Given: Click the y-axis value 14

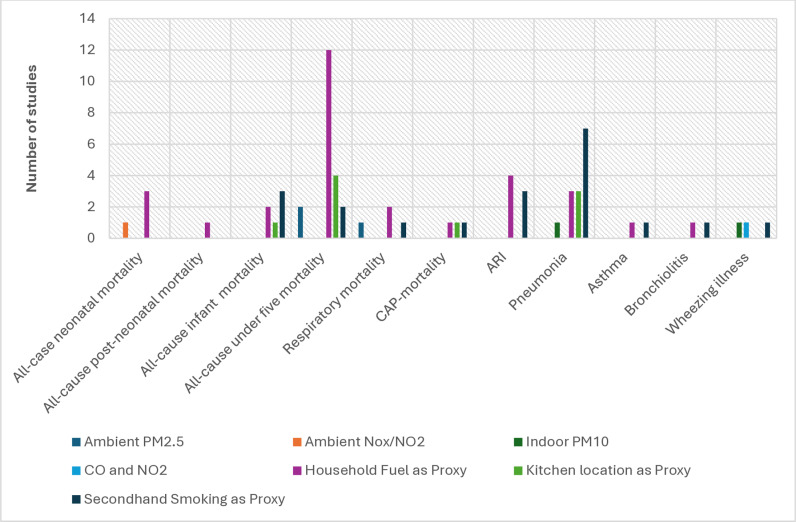Looking at the screenshot, I should click(87, 19).
